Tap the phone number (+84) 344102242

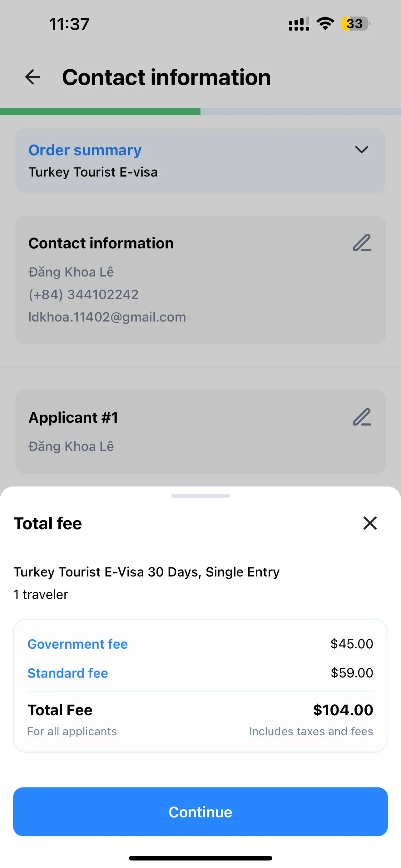[x=83, y=295]
